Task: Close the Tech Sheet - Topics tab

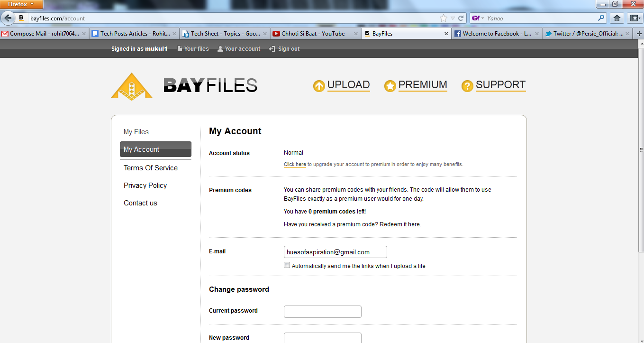Action: tap(265, 34)
